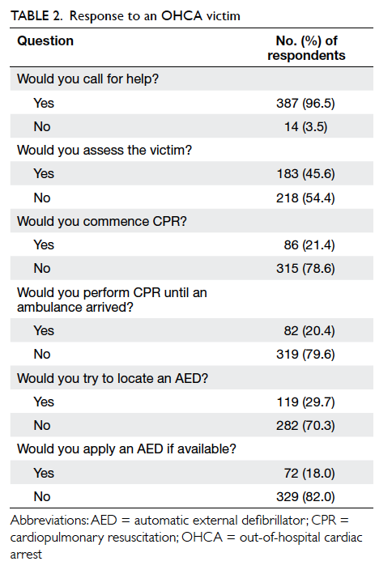Click the value 82 (20.4)
The image size is (392, 574).
(x=309, y=330)
